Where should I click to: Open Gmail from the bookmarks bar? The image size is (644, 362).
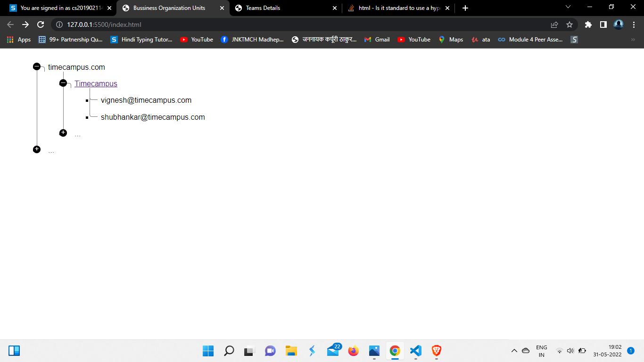(x=377, y=40)
